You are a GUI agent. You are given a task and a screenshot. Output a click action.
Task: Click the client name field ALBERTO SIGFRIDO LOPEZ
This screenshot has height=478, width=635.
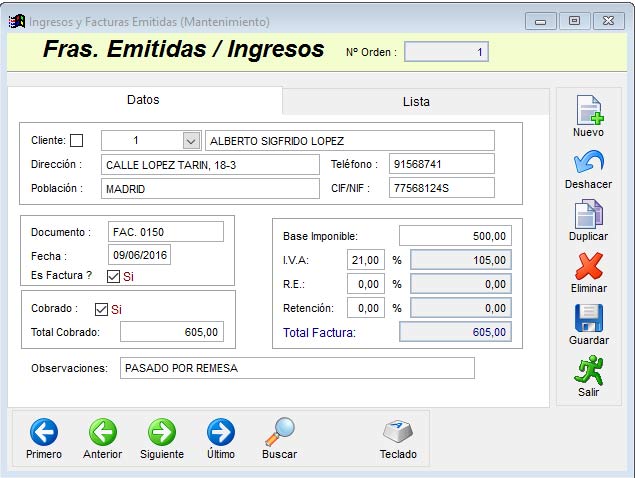(x=350, y=141)
